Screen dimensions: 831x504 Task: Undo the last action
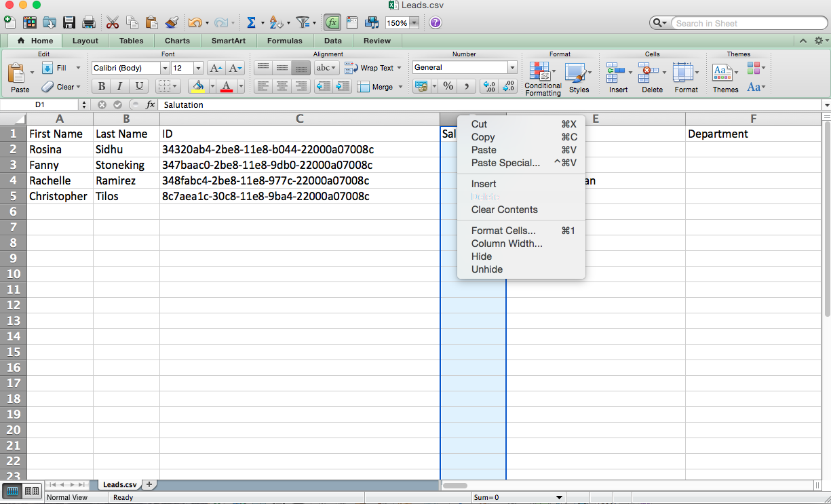click(194, 22)
